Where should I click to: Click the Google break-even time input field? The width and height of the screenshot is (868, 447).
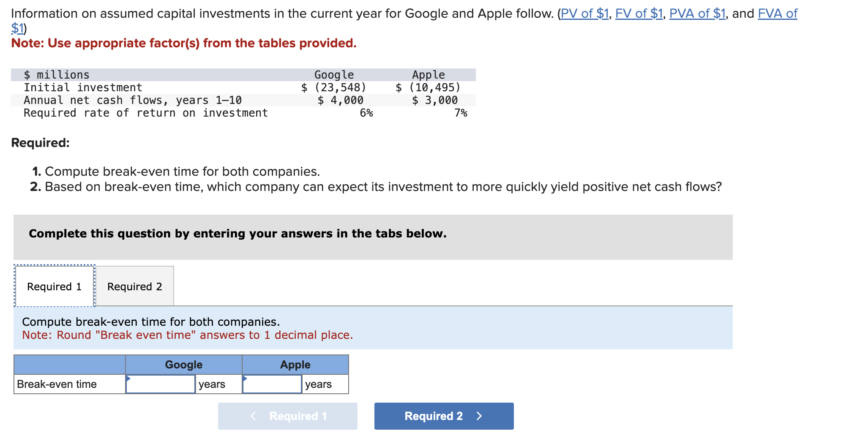[161, 384]
